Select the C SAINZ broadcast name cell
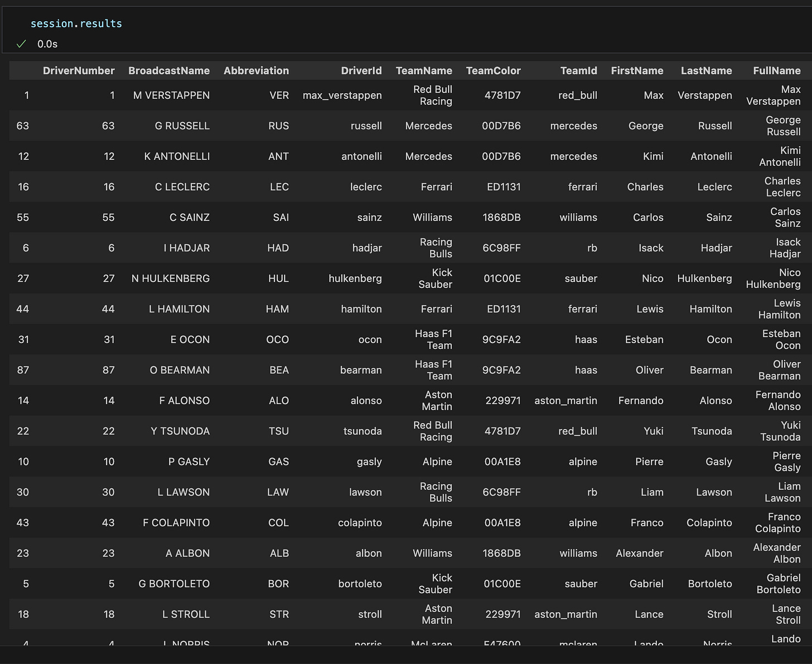The height and width of the screenshot is (664, 812). point(190,218)
